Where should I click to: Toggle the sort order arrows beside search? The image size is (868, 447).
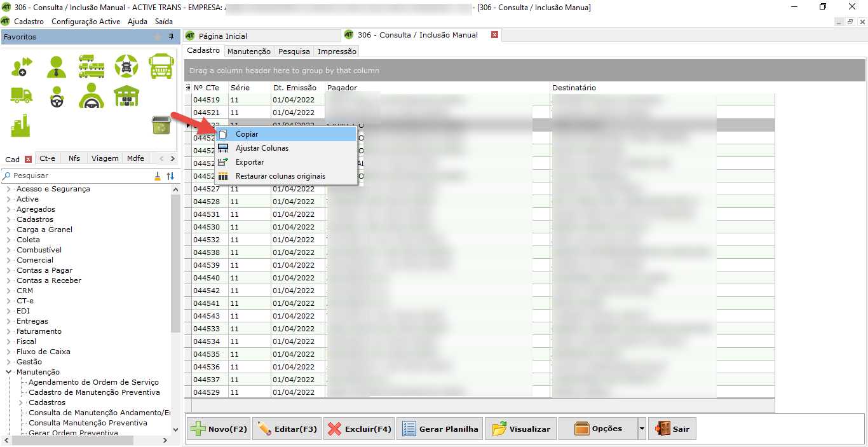170,176
